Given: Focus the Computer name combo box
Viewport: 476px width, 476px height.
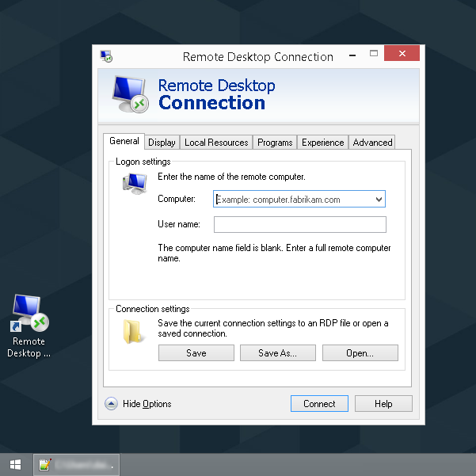Looking at the screenshot, I should pyautogui.click(x=299, y=199).
